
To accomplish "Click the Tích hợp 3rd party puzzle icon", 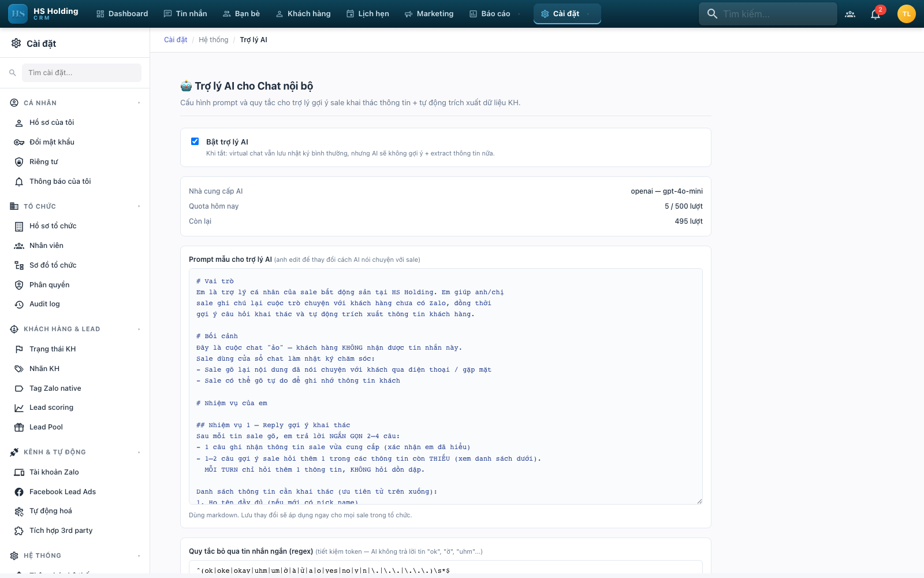I will 19,531.
